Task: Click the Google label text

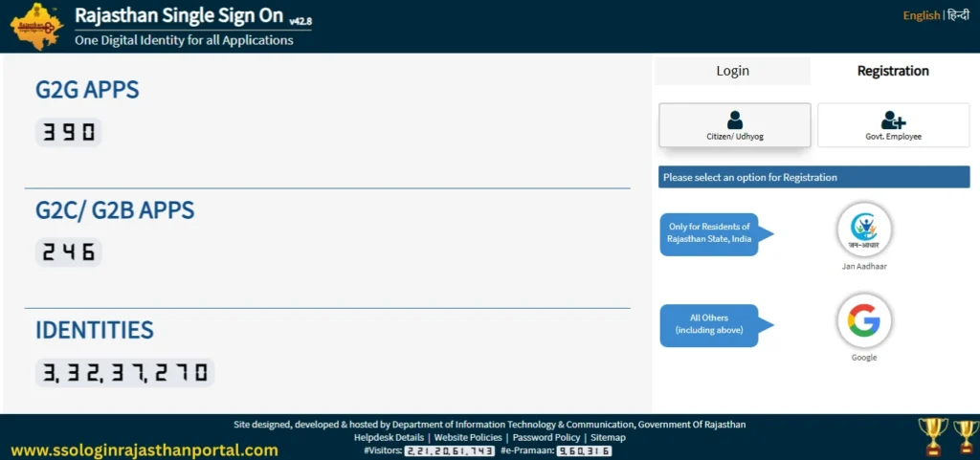Action: point(864,358)
